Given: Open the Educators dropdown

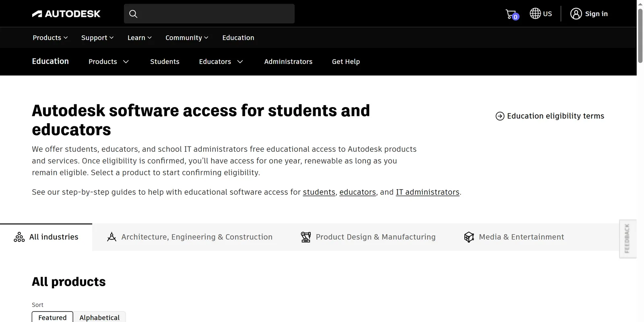Looking at the screenshot, I should (221, 62).
